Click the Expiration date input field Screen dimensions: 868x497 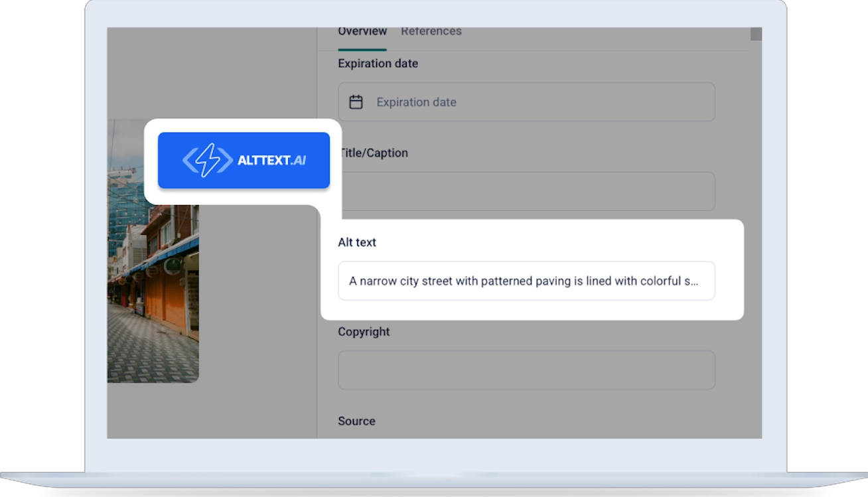(x=526, y=102)
